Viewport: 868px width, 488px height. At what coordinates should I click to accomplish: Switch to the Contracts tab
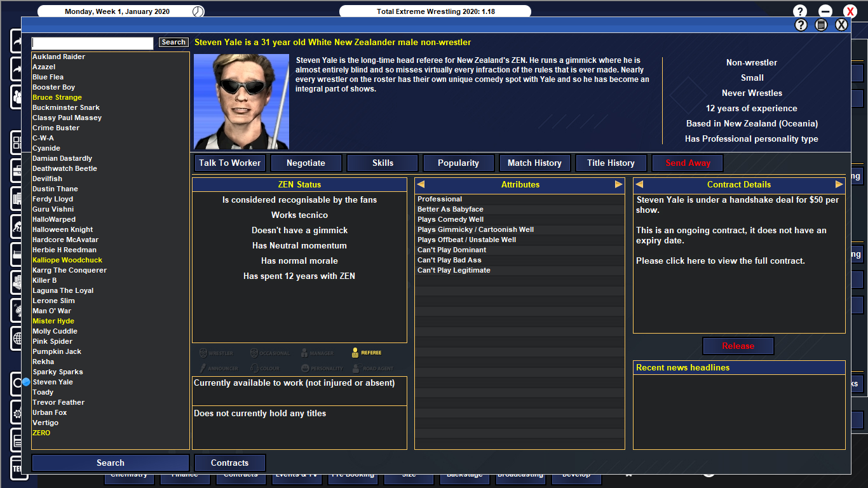tap(229, 463)
